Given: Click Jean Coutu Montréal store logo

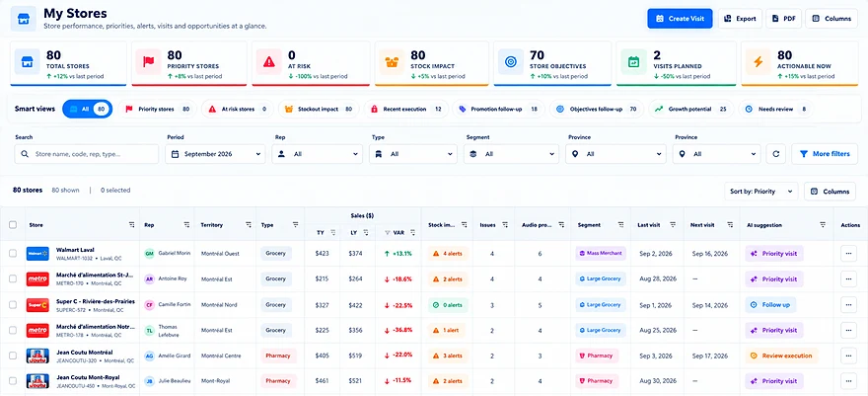Looking at the screenshot, I should [38, 356].
